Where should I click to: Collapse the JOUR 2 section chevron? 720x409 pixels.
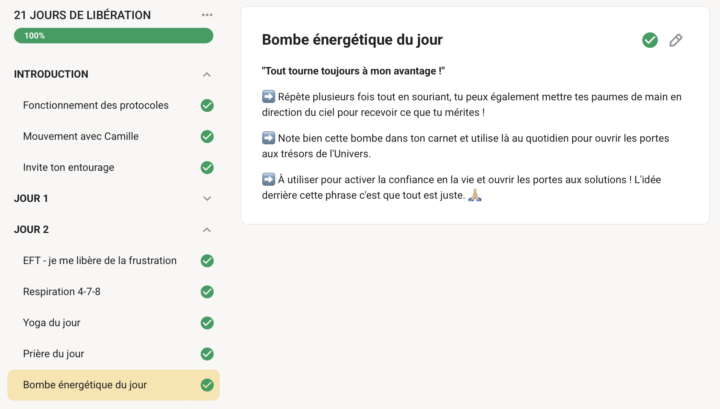tap(207, 229)
